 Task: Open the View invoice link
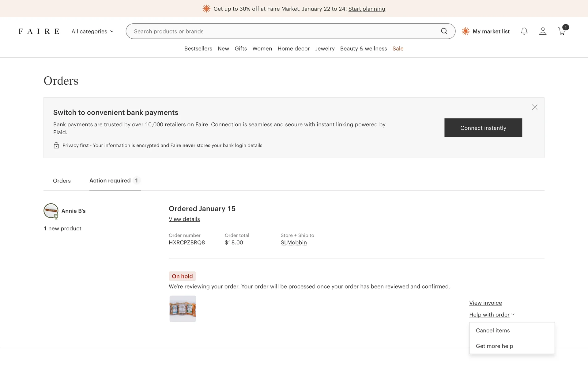click(485, 303)
